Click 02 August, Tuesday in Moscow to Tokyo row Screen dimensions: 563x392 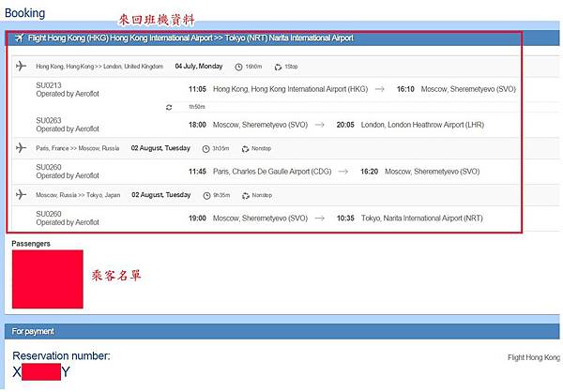click(x=160, y=194)
